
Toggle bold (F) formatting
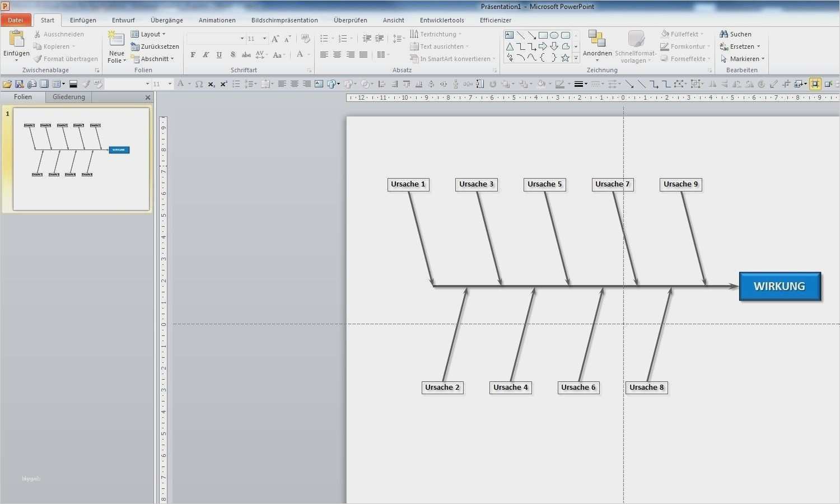pyautogui.click(x=193, y=55)
